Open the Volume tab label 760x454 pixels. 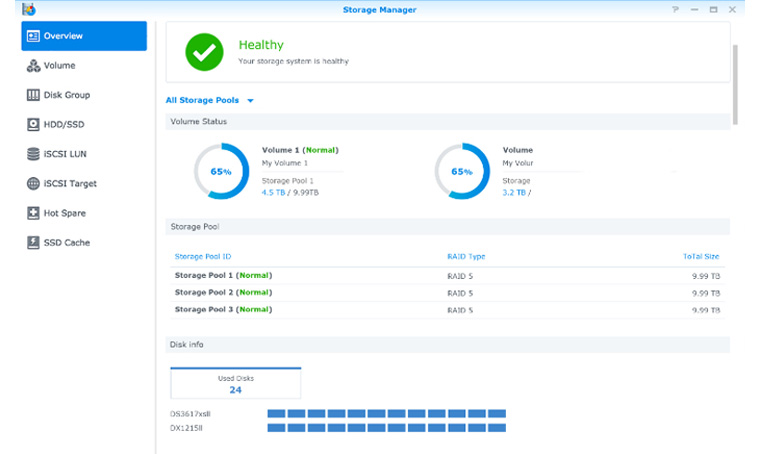[59, 66]
